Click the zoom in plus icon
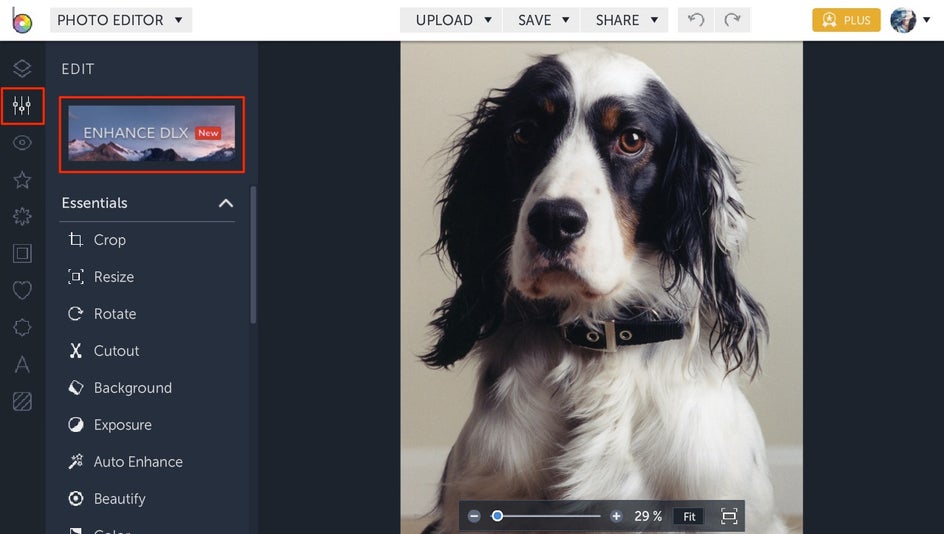The height and width of the screenshot is (534, 944). (616, 516)
